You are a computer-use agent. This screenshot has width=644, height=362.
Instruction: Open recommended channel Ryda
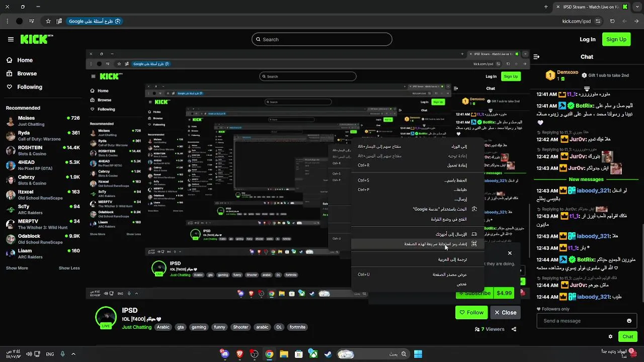(x=43, y=136)
